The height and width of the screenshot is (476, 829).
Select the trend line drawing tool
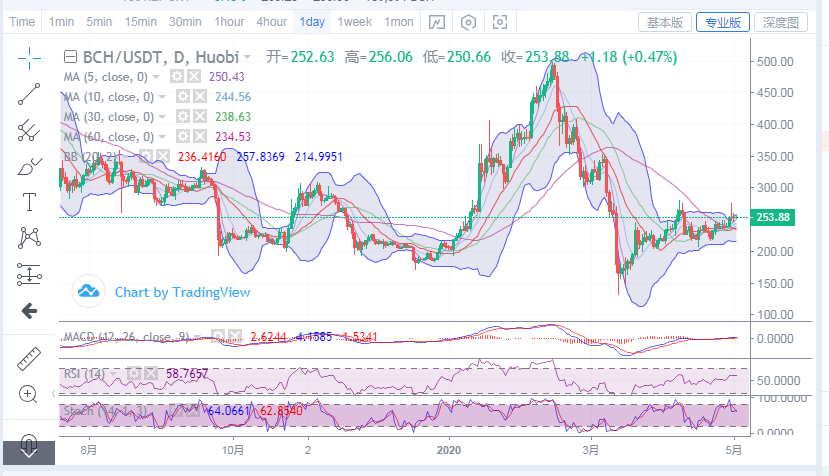(29, 94)
